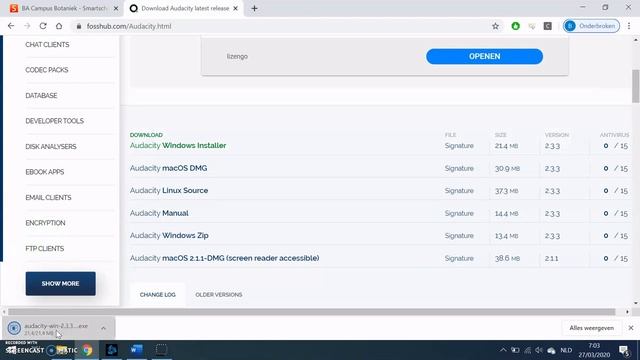This screenshot has height=360, width=640.
Task: Download Audacity Windows Zip
Action: pyautogui.click(x=169, y=236)
